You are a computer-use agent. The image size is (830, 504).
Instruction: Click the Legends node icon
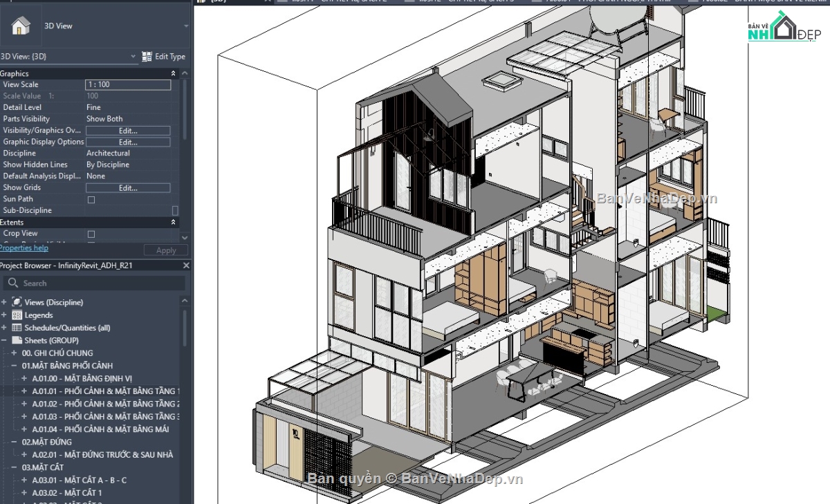tap(17, 315)
